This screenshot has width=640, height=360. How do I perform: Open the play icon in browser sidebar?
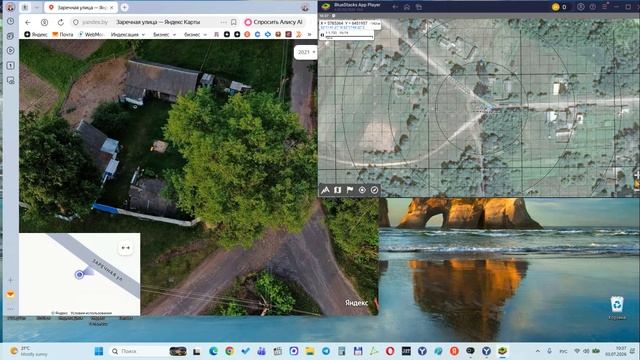pos(11,51)
